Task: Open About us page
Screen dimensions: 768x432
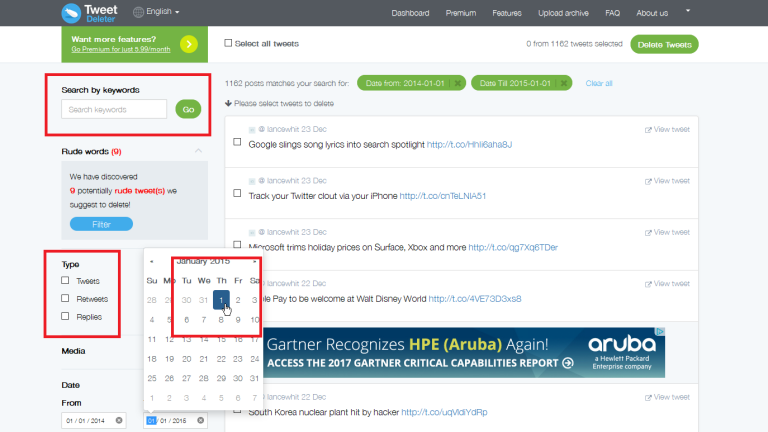Action: [x=652, y=13]
